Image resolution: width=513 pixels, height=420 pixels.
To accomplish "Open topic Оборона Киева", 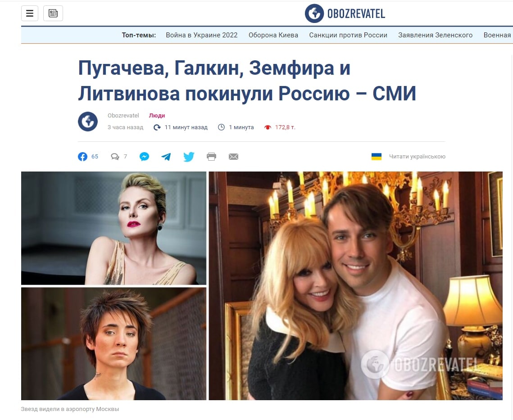I will (273, 35).
